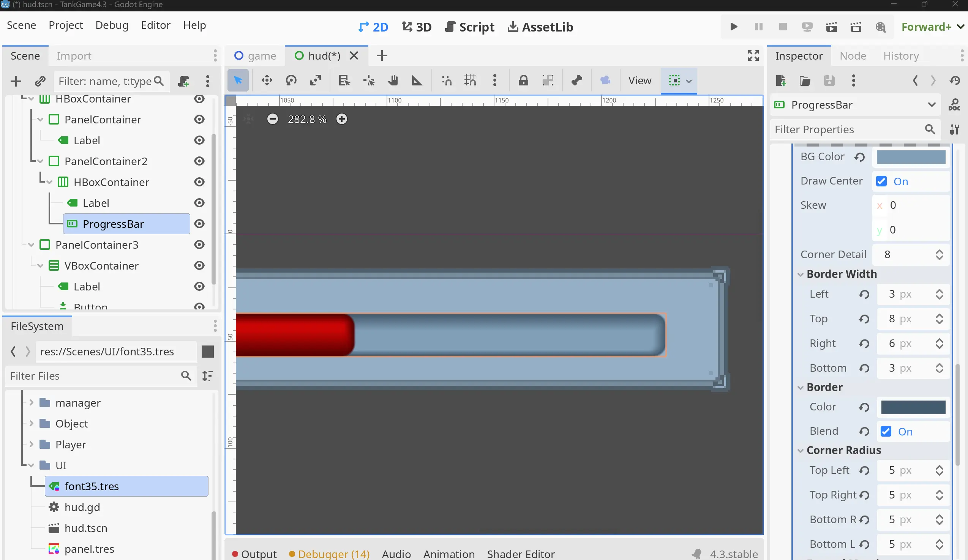Switch to the Node tab
The width and height of the screenshot is (968, 560).
click(853, 56)
